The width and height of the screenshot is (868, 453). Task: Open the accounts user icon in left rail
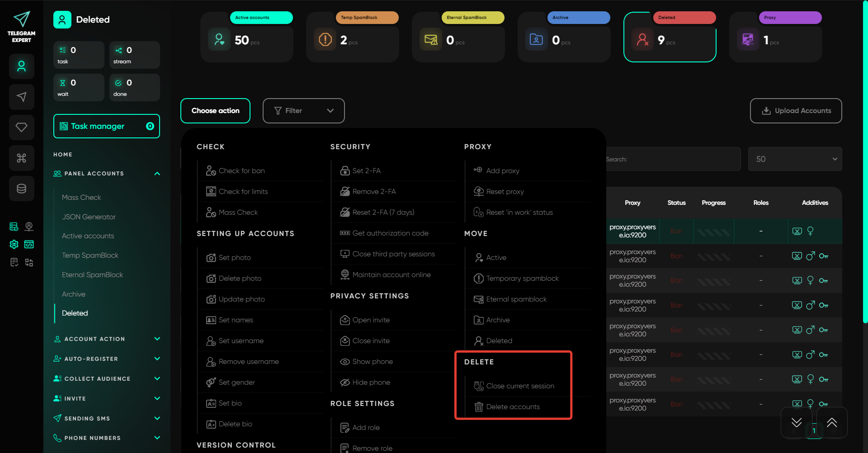21,66
